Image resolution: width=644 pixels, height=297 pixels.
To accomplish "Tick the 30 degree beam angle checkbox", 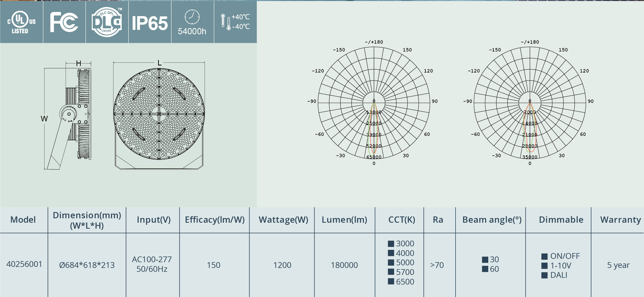I will [x=485, y=260].
